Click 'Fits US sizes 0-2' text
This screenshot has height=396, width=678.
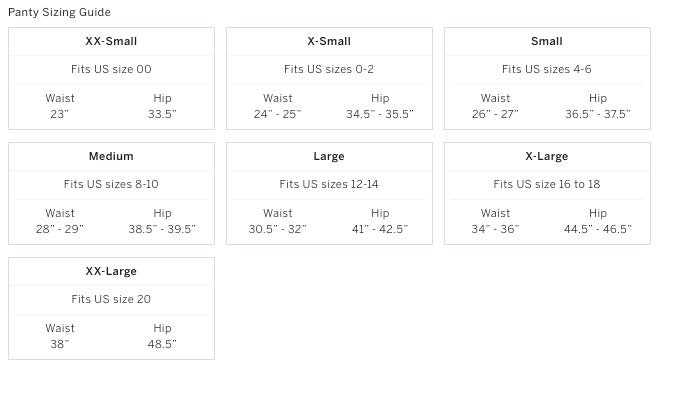click(329, 69)
